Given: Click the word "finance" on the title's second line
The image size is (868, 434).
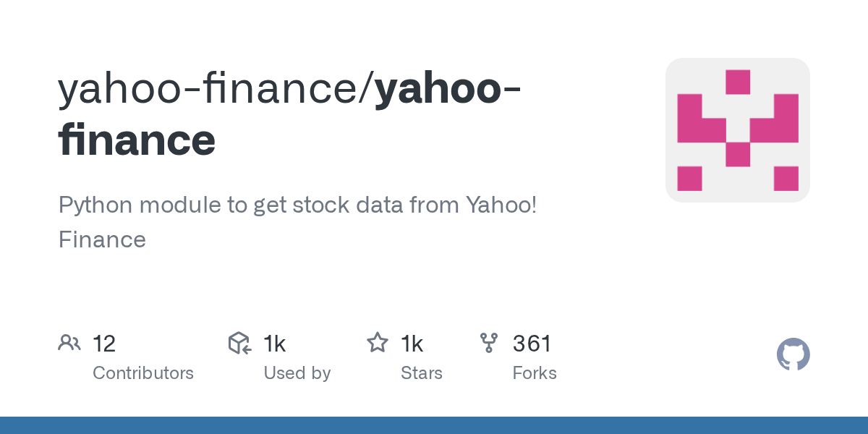Looking at the screenshot, I should coord(137,140).
